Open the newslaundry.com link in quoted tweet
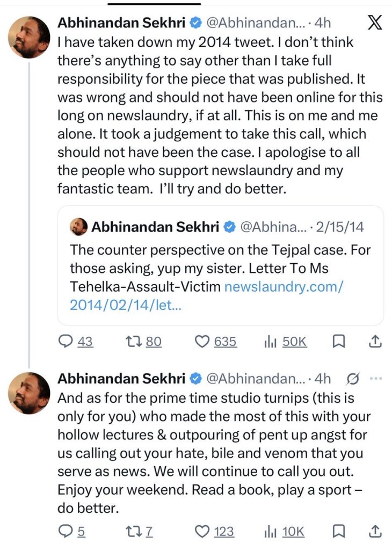392x550 pixels. click(x=207, y=296)
